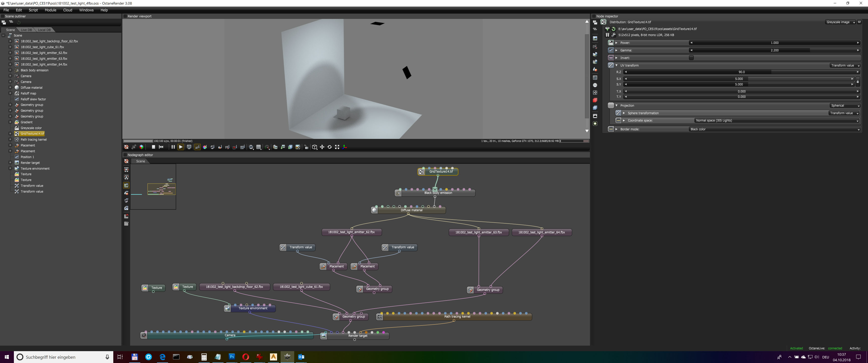Click the Black body emission node icon
Screen dimensions: 868x363
[398, 193]
